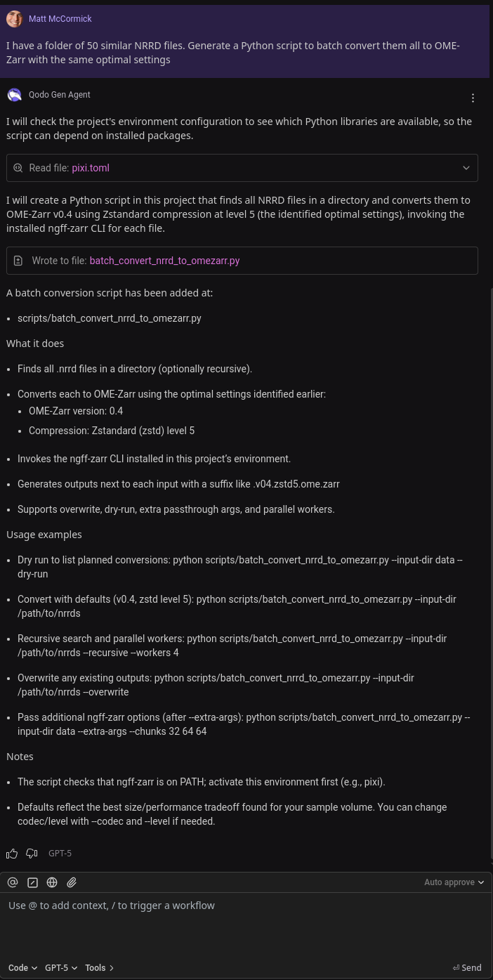Click the thumbs up feedback icon

point(12,854)
